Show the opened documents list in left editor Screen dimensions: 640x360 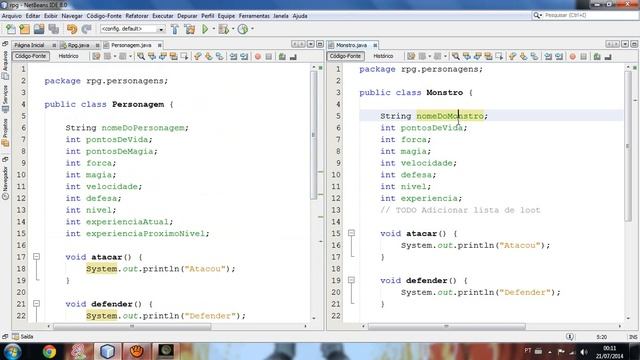[x=311, y=44]
